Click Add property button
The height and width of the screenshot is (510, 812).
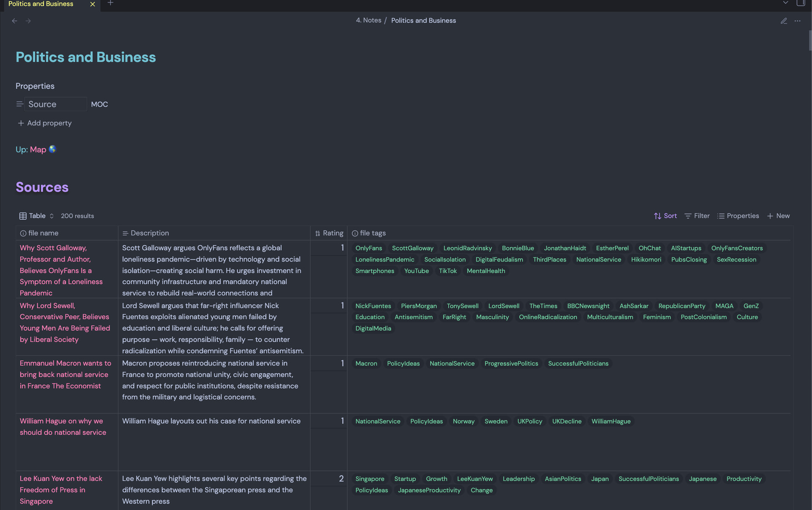pyautogui.click(x=45, y=123)
